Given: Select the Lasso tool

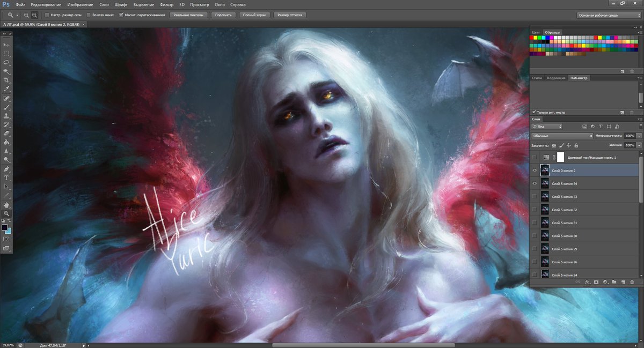Looking at the screenshot, I should 6,63.
